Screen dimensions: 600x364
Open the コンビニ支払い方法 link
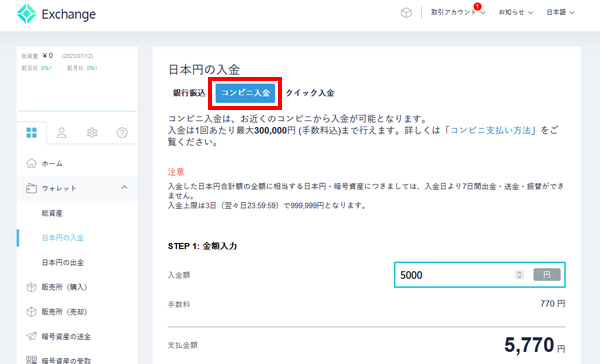click(x=491, y=130)
